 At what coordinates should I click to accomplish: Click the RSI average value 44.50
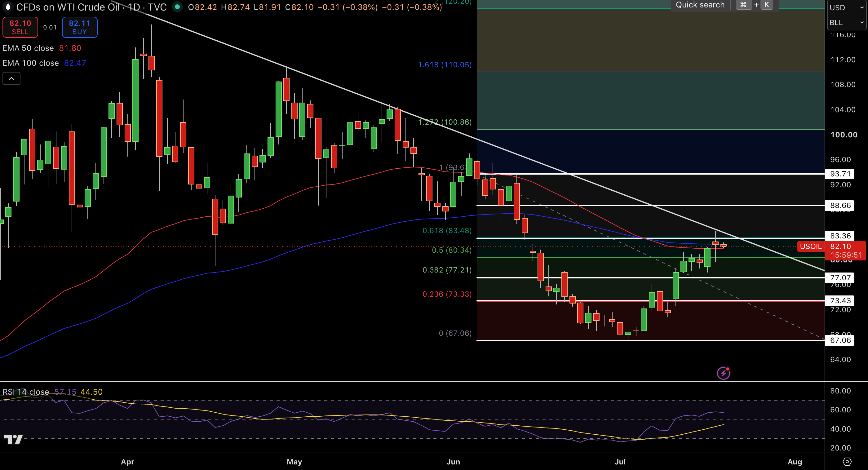point(92,392)
